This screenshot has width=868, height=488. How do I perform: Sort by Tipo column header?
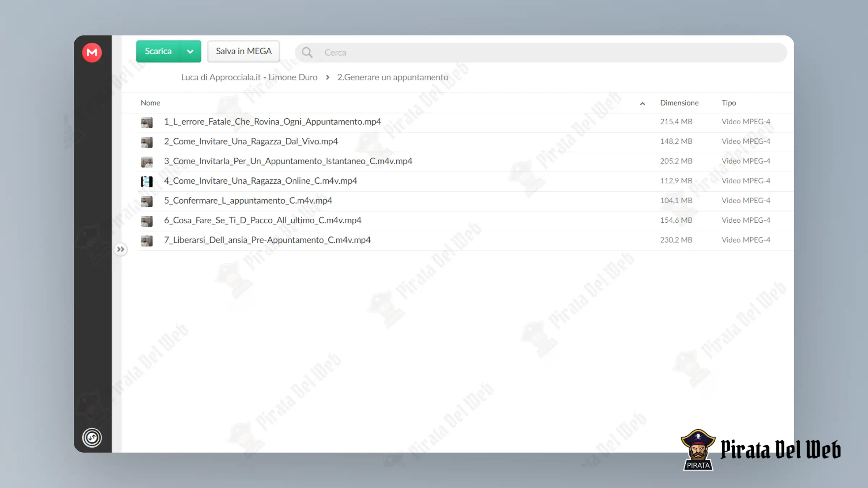coord(729,103)
